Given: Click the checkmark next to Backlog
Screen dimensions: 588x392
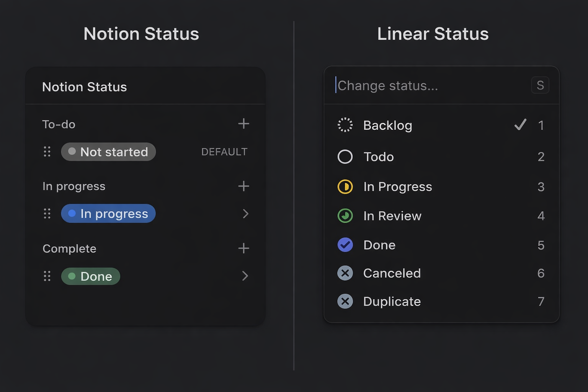Looking at the screenshot, I should (x=520, y=125).
